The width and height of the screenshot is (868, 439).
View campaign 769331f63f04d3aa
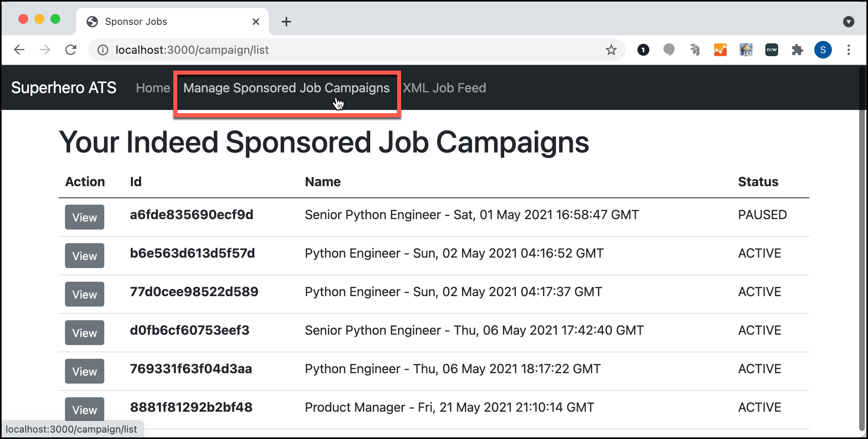(x=85, y=371)
